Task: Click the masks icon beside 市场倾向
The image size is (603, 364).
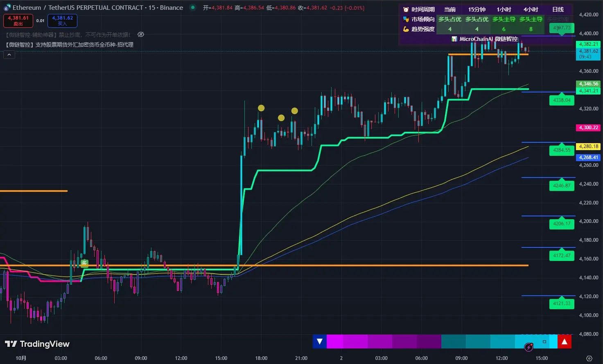Action: [x=406, y=19]
